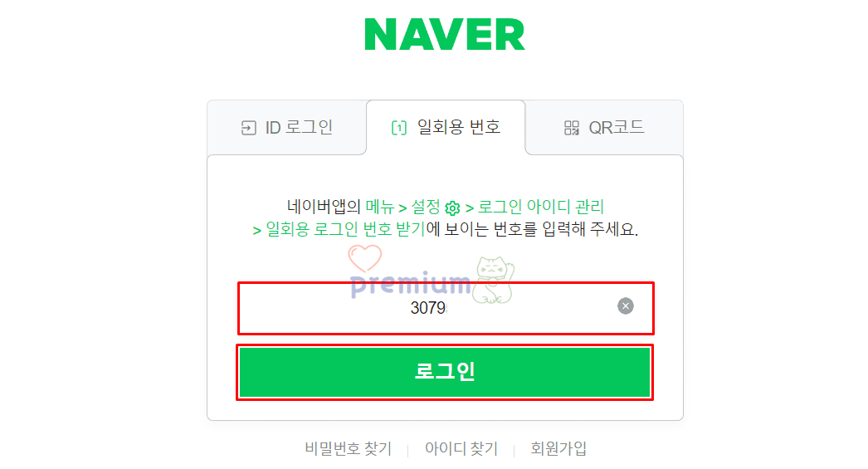
Task: Click the green settings gear icon
Action: (452, 208)
